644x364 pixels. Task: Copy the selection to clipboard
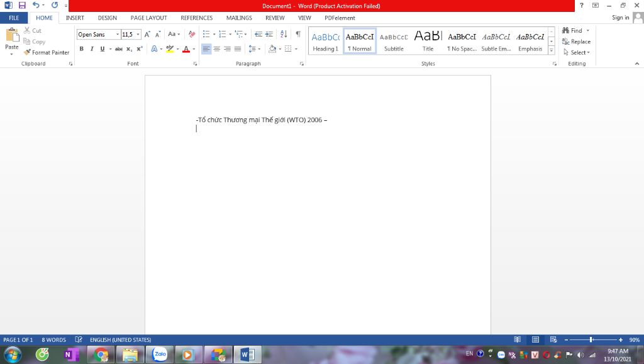pyautogui.click(x=34, y=42)
